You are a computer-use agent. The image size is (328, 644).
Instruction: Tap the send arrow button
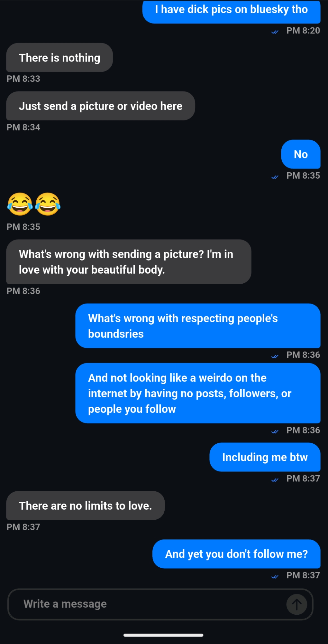pyautogui.click(x=296, y=604)
